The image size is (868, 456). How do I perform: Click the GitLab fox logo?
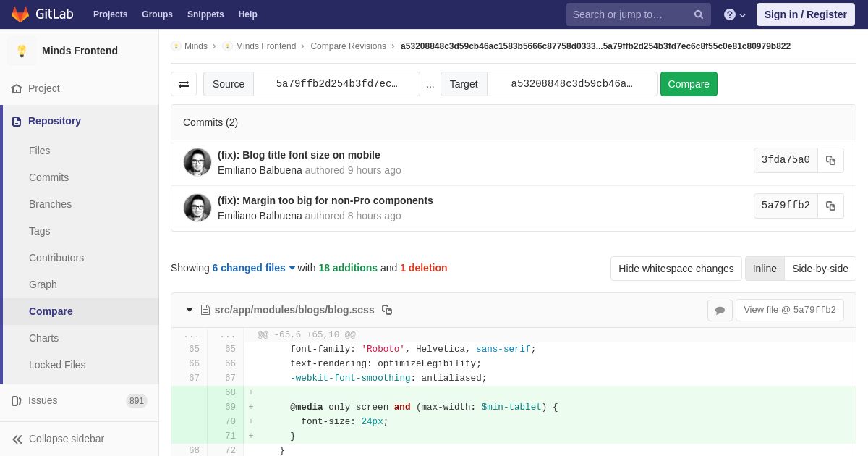(x=20, y=14)
